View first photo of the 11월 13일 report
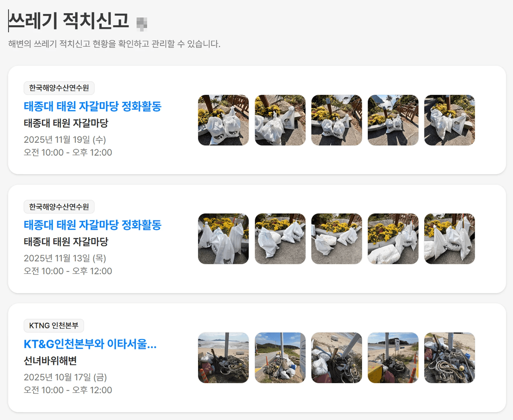This screenshot has height=420, width=513. (223, 239)
